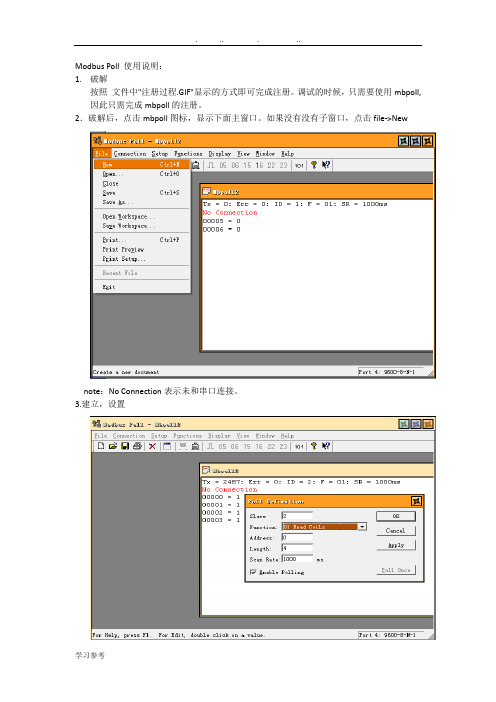The height and width of the screenshot is (702, 496).
Task: Click OK in the Poll Definition dialog
Action: pyautogui.click(x=396, y=516)
